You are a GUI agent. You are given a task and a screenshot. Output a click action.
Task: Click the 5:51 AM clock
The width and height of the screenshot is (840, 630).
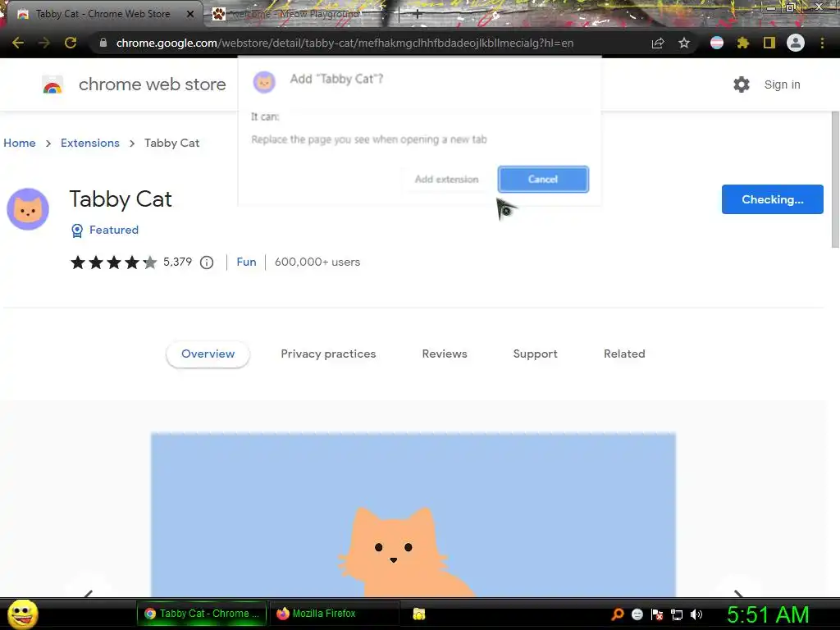coord(768,614)
